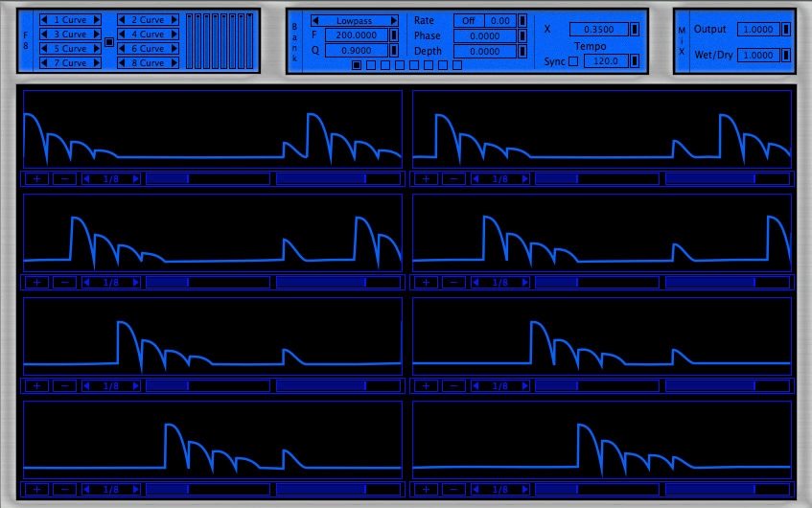The width and height of the screenshot is (812, 508).
Task: Click the last vertical level slider beside the curve selectors
Action: pos(250,41)
